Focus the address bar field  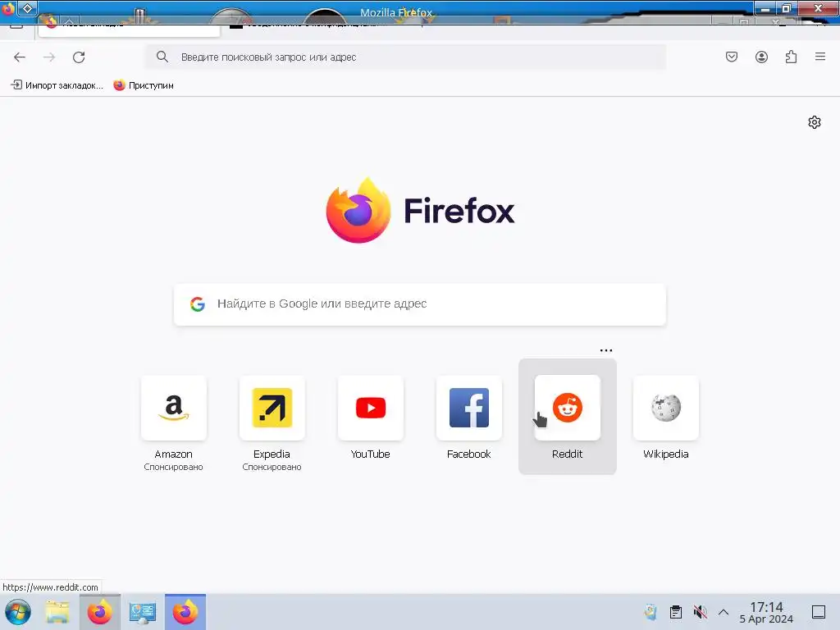tap(405, 57)
